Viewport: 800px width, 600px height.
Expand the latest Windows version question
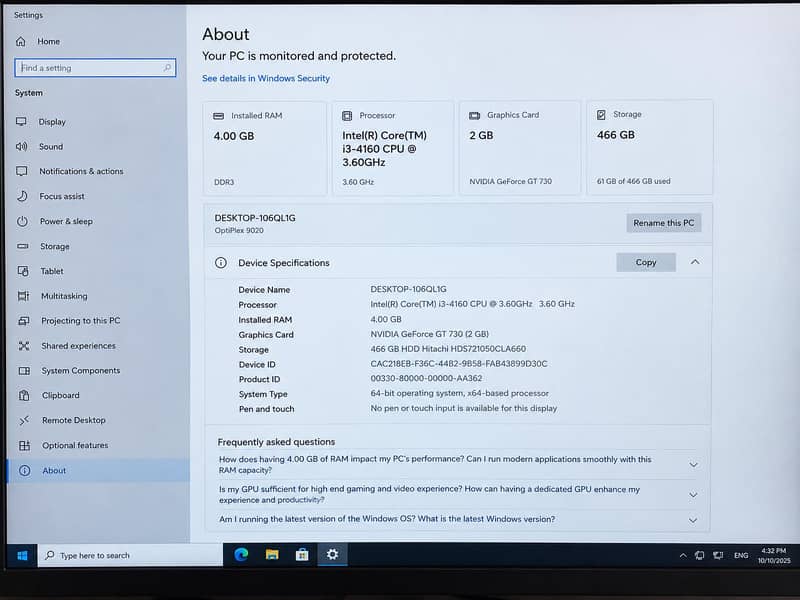point(693,520)
